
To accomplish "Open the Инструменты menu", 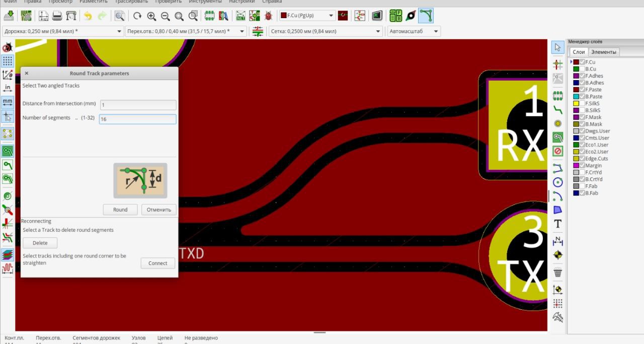I will click(205, 2).
